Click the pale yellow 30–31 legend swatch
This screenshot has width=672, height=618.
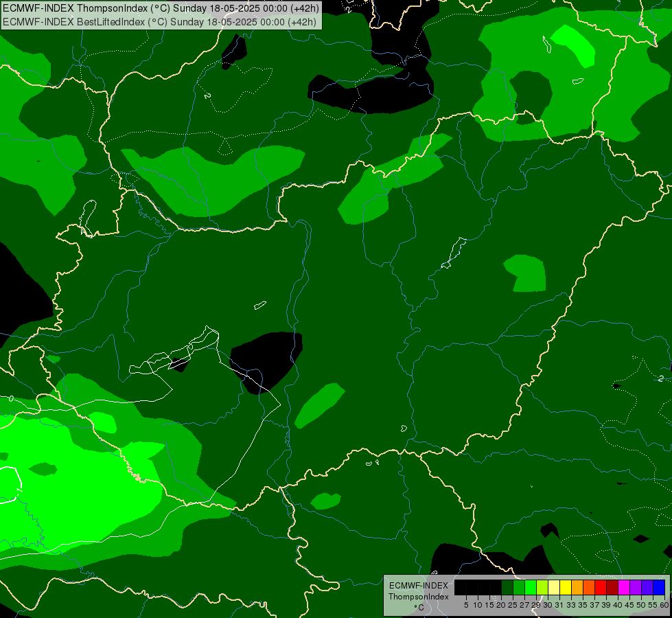[x=554, y=587]
